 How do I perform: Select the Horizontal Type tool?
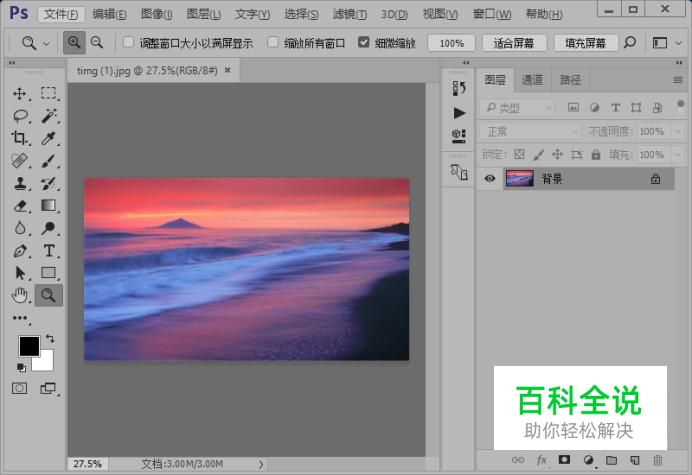(48, 251)
